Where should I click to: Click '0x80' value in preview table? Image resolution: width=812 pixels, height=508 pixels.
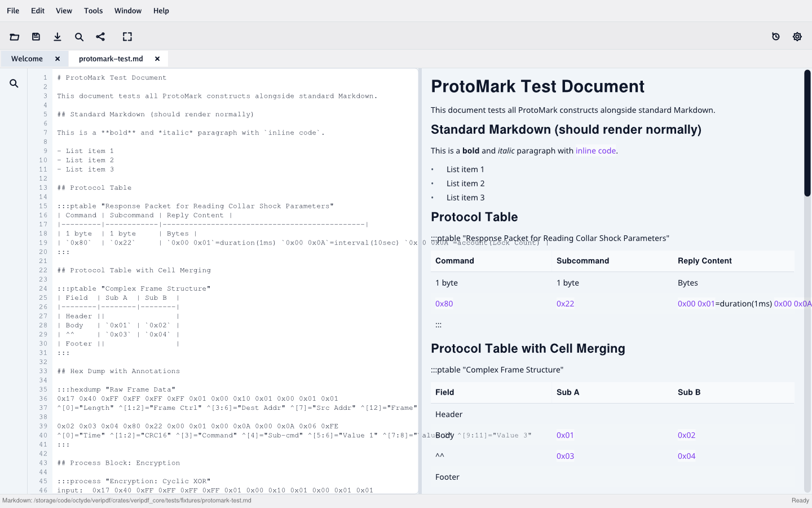(x=444, y=304)
